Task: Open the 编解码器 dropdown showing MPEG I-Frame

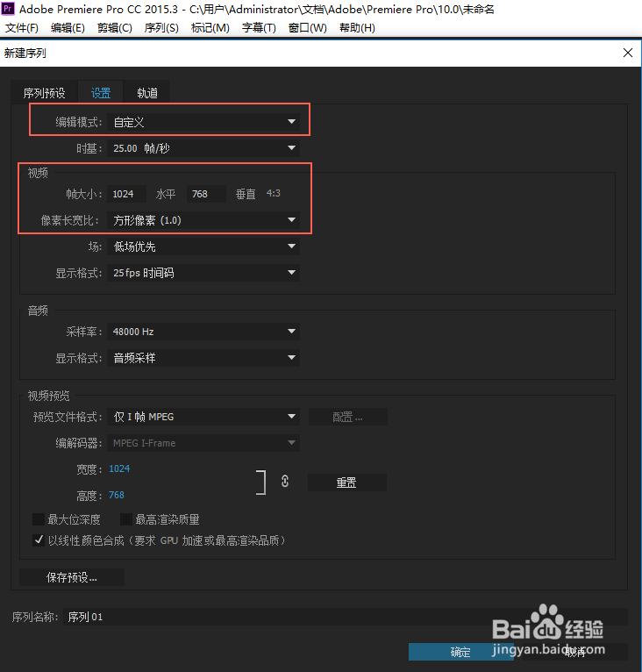Action: (x=203, y=443)
